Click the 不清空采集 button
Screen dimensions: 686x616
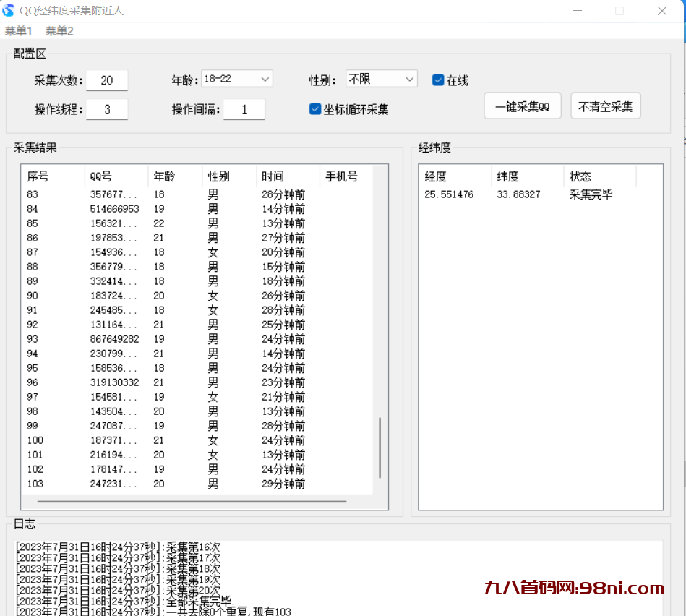click(605, 106)
